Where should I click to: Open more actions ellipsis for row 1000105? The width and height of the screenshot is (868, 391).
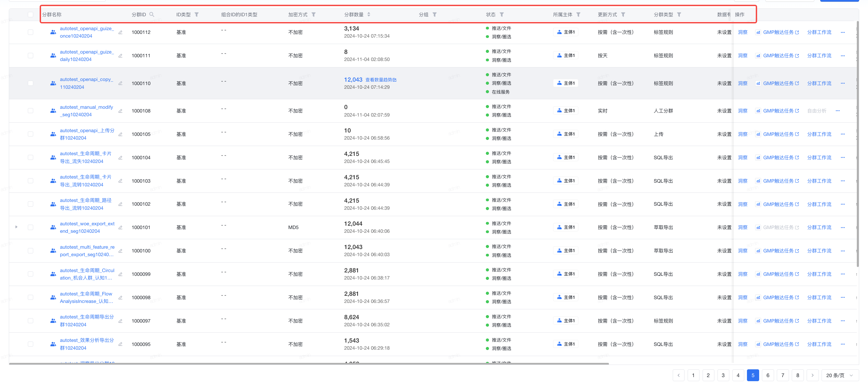pos(843,134)
